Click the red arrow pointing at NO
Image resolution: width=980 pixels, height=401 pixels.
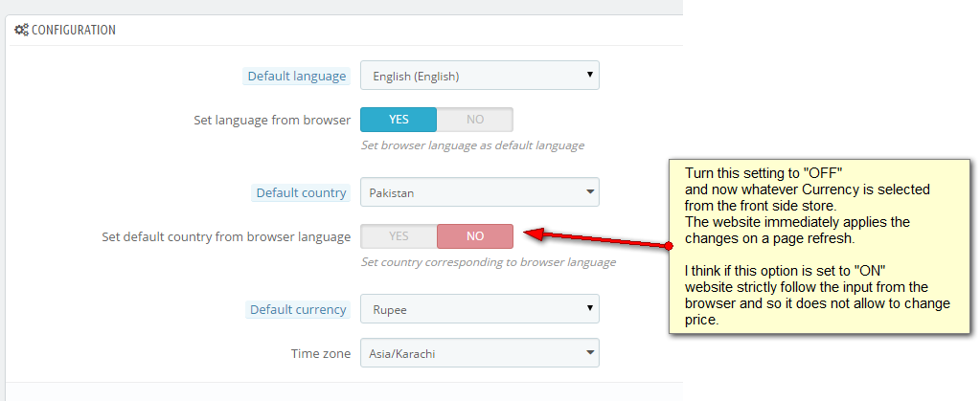click(594, 241)
